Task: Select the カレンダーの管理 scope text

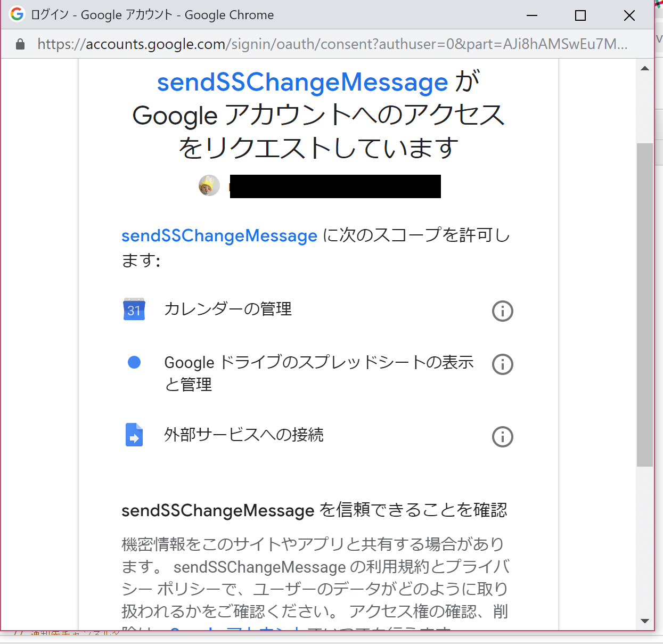Action: 228,309
